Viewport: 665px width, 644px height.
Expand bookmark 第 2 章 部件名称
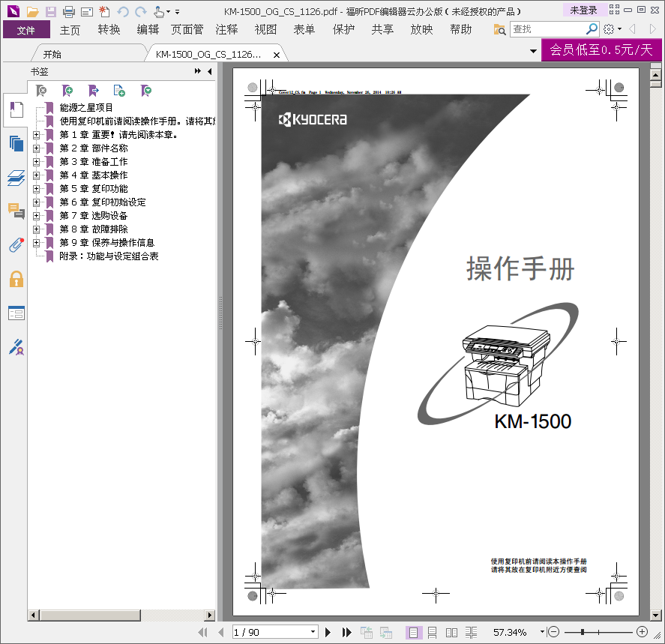coord(37,148)
